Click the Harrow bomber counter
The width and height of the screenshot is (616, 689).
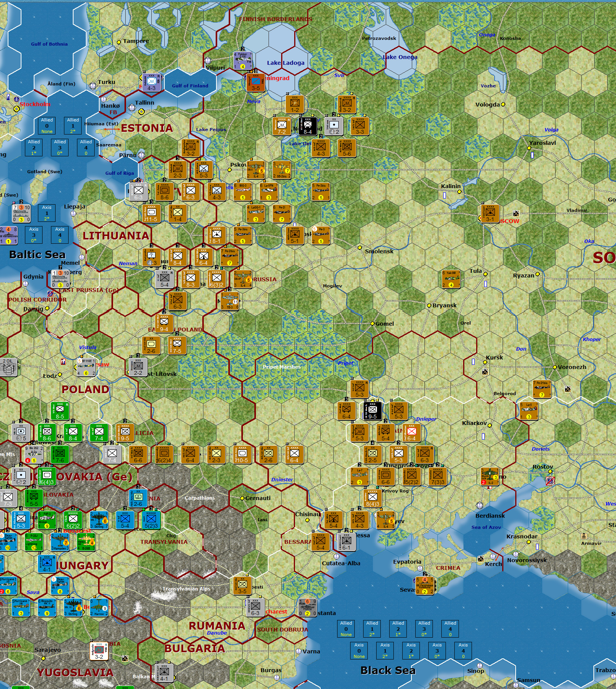click(x=99, y=607)
